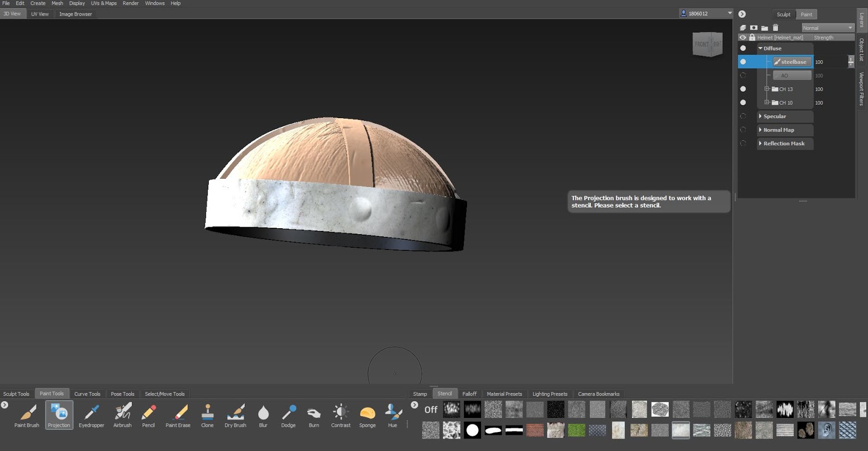Click the arrow button at top of Layers panel
Viewport: 868px width, 451px height.
[742, 14]
